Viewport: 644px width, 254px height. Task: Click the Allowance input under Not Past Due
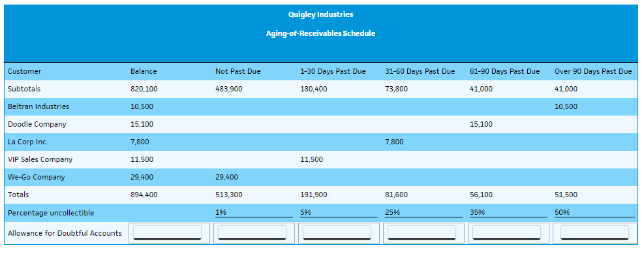(252, 232)
